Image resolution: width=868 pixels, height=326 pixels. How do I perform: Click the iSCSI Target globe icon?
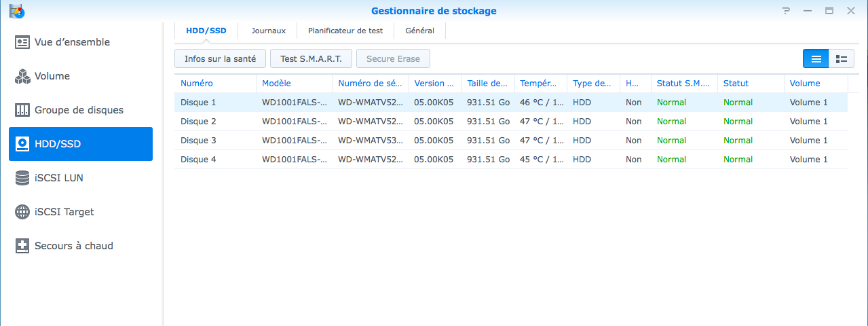pos(22,212)
